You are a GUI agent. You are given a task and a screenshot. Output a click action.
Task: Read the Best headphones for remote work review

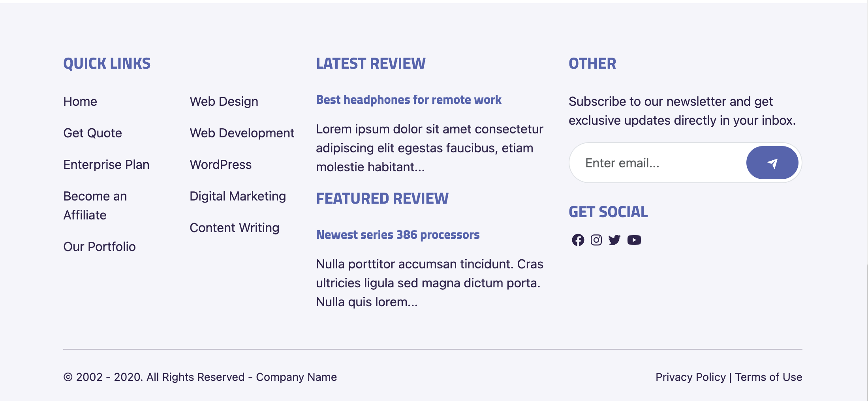point(409,100)
